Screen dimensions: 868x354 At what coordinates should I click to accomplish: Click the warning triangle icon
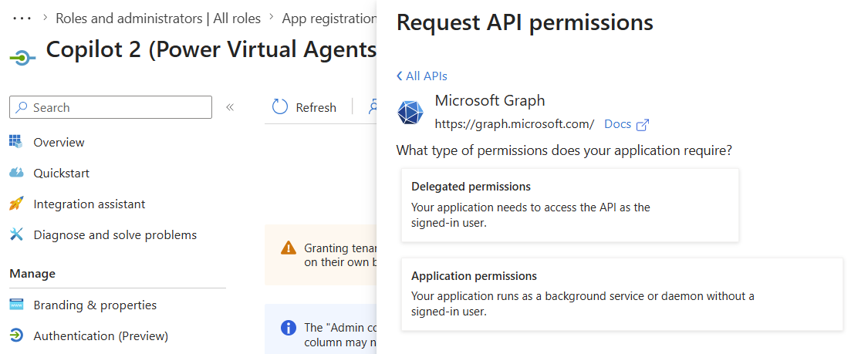289,248
